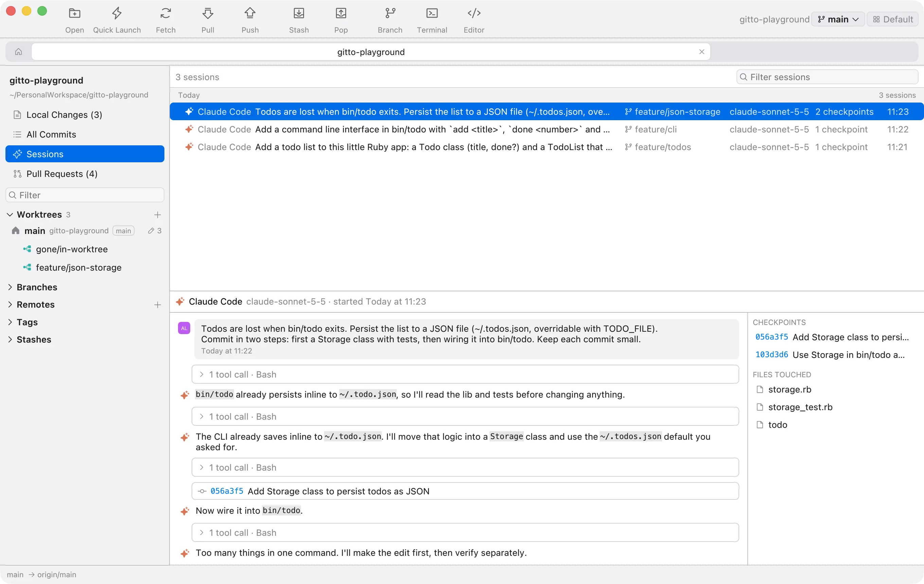This screenshot has height=584, width=924.
Task: Expand the tool call below 'already persists inline'
Action: pyautogui.click(x=465, y=416)
